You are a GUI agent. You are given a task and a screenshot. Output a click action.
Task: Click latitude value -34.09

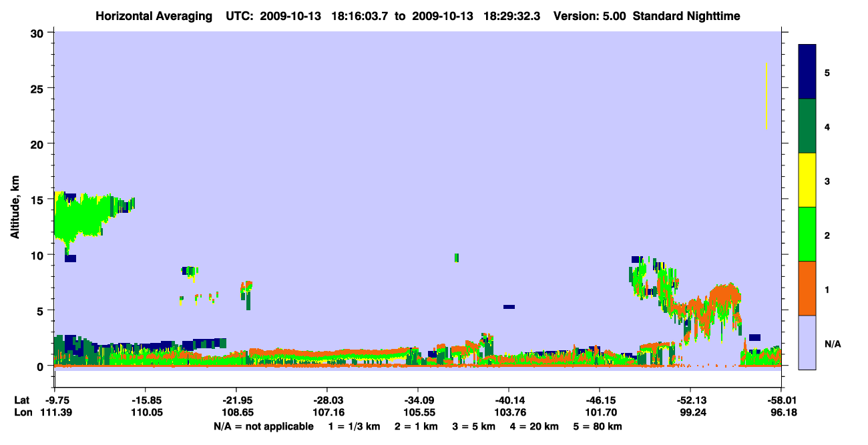point(417,400)
